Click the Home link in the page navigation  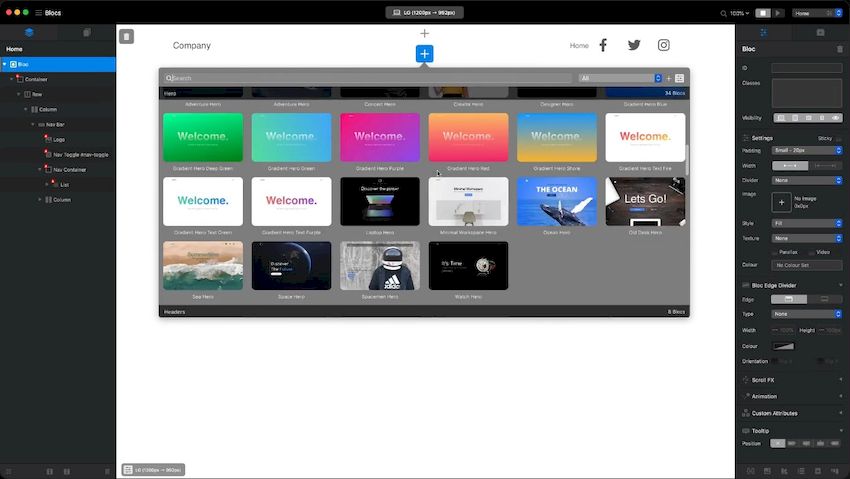(x=579, y=46)
